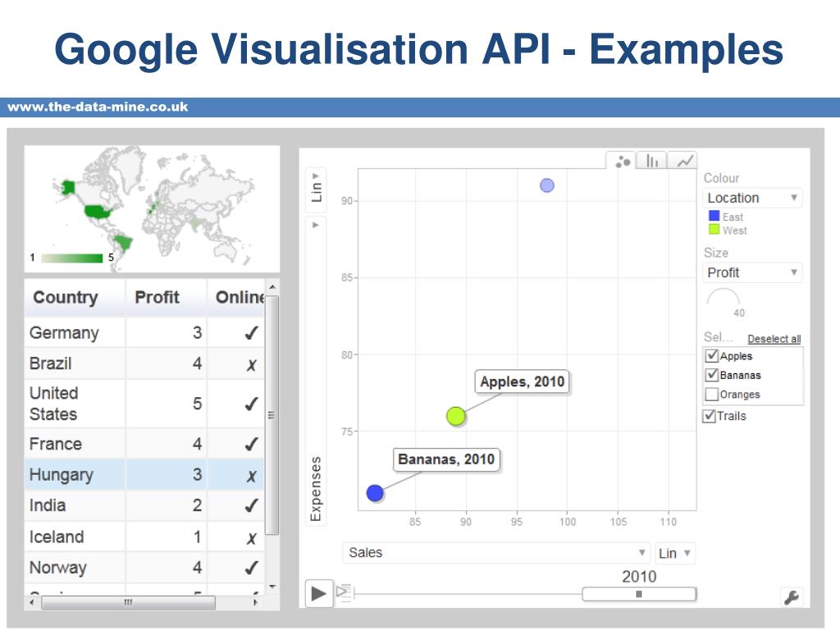840x630 pixels.
Task: Click the table horizontal scroll right arrow
Action: [255, 603]
